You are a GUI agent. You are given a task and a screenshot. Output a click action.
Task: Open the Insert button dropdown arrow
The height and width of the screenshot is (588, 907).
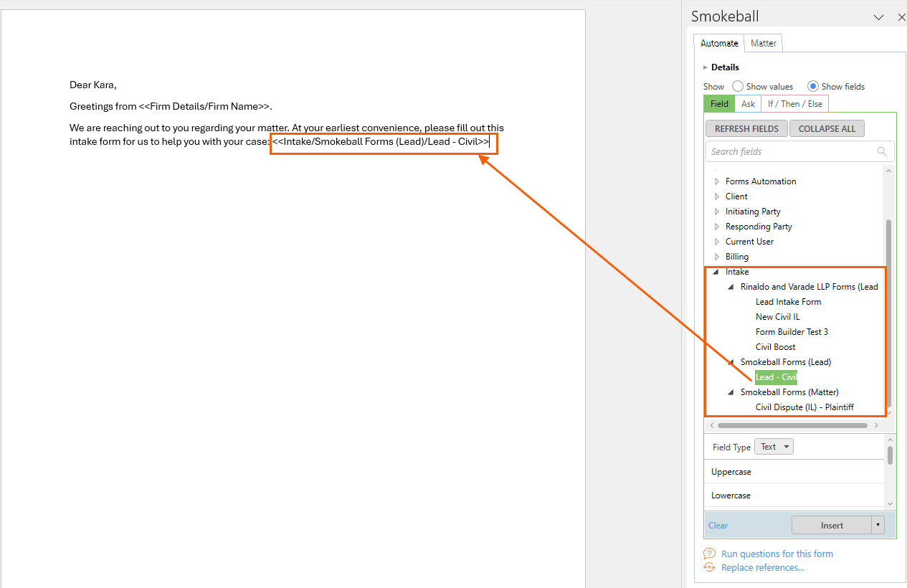coord(878,526)
